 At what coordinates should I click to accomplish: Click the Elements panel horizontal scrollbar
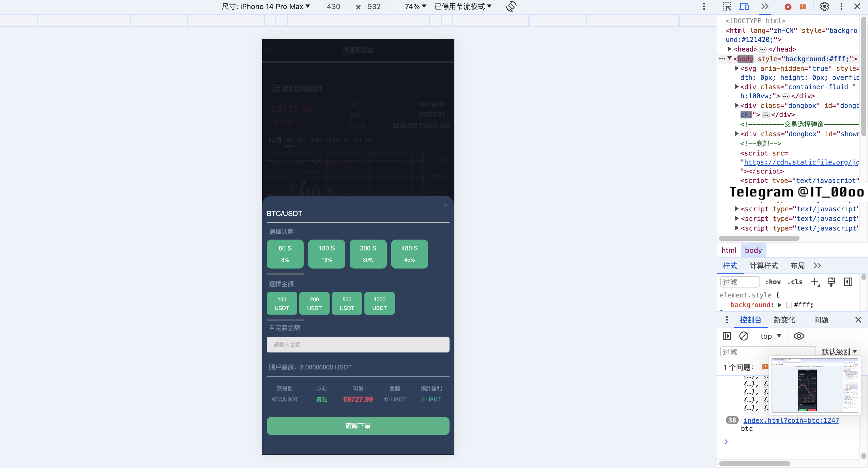click(759, 238)
